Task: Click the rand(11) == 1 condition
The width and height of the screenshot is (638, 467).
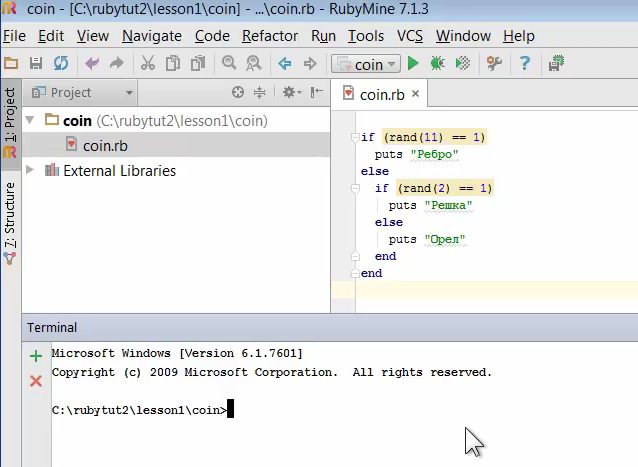Action: (435, 137)
